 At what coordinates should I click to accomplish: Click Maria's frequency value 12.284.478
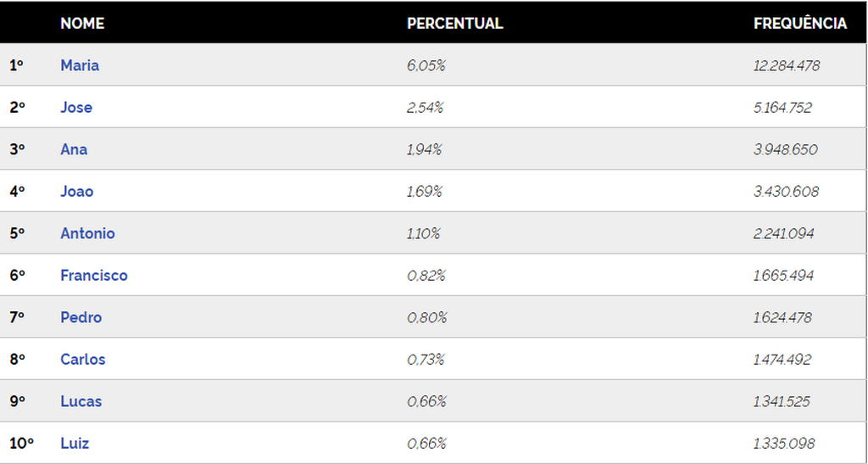(786, 65)
